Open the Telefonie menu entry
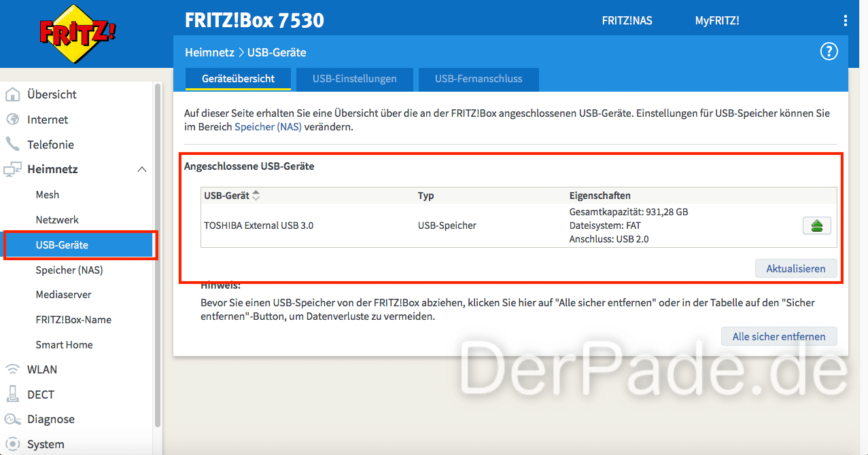This screenshot has height=455, width=868. (50, 145)
